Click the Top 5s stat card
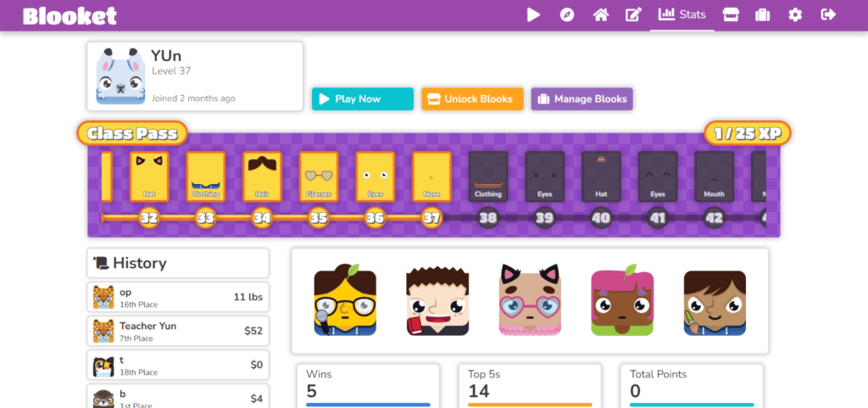This screenshot has width=868, height=408. pyautogui.click(x=530, y=386)
